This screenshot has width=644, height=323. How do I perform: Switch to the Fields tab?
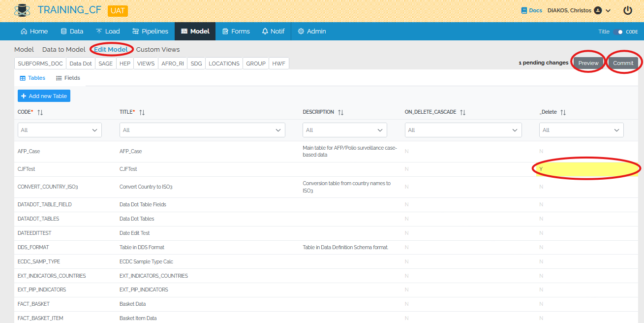pos(68,78)
